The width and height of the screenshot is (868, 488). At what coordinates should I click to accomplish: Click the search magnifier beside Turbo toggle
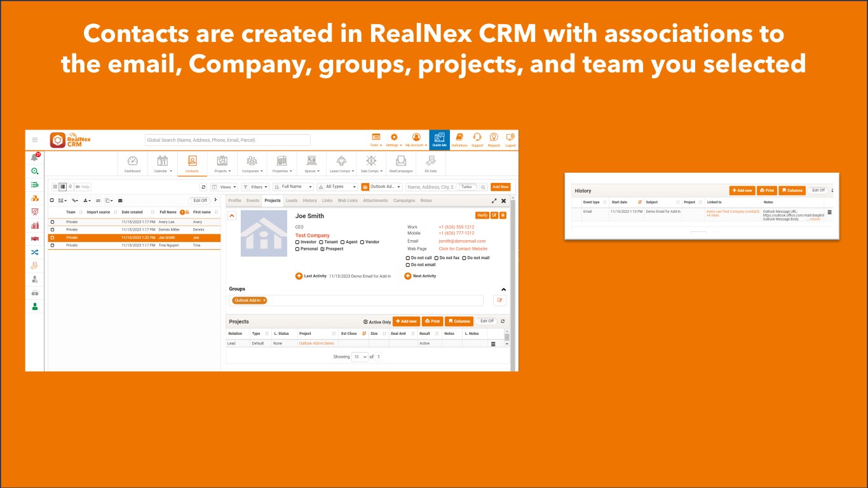coord(483,187)
